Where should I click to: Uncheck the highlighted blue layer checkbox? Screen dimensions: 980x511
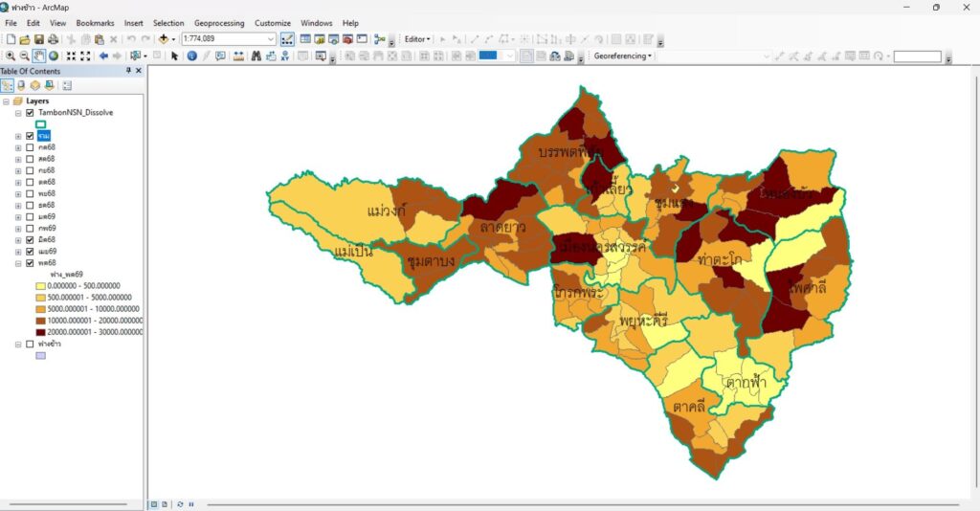click(30, 136)
